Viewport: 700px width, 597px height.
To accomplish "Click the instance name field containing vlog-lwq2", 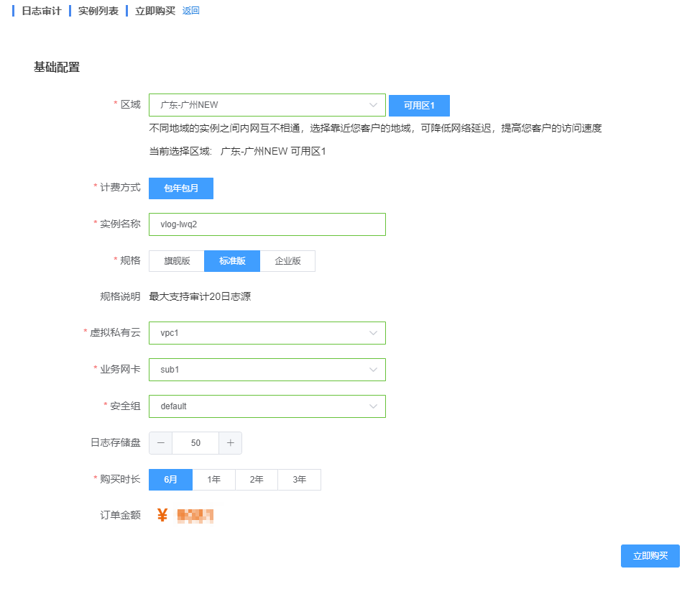I will (267, 224).
